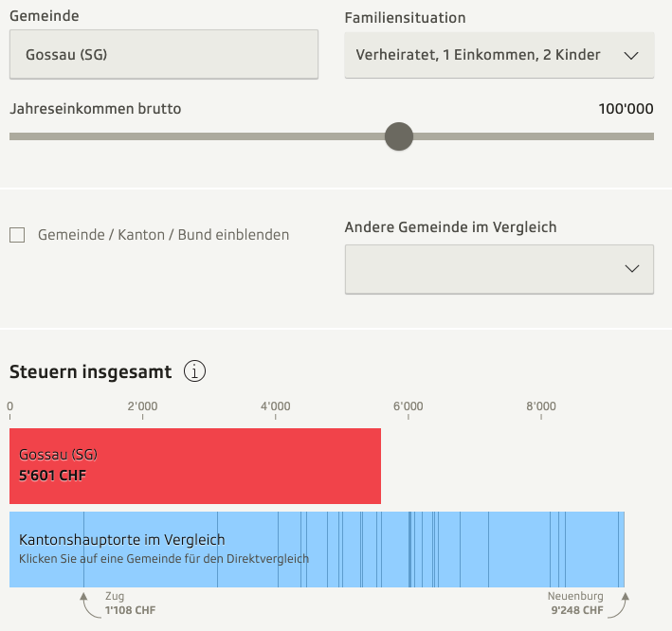Click the Jahreseinkommen brutto slider handle
This screenshot has height=631, width=672.
point(399,136)
